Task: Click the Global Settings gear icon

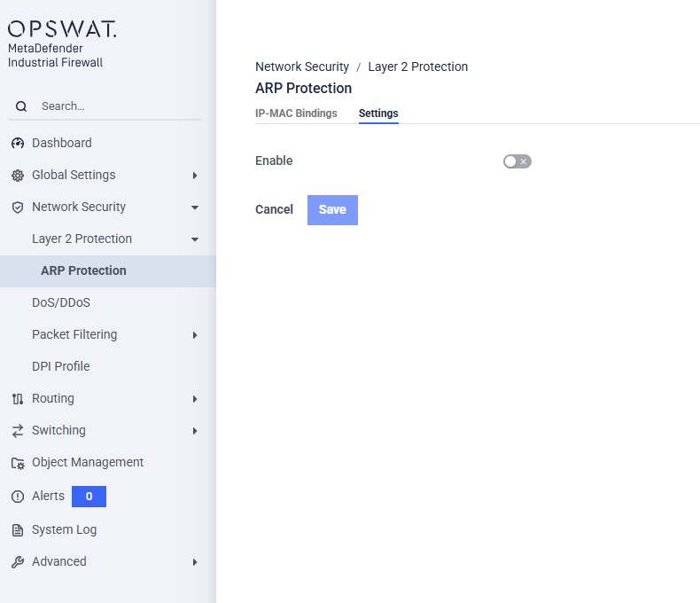Action: (18, 176)
